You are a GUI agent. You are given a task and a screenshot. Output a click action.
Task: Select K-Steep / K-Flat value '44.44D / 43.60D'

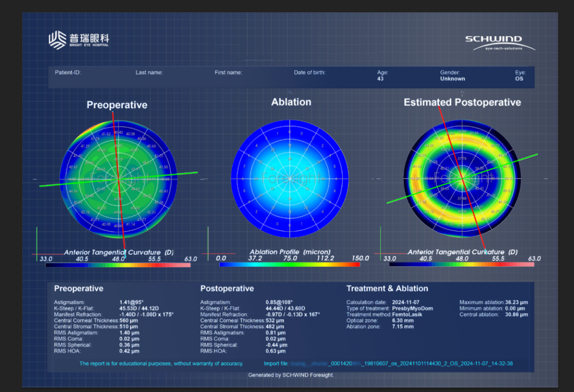[x=285, y=308]
